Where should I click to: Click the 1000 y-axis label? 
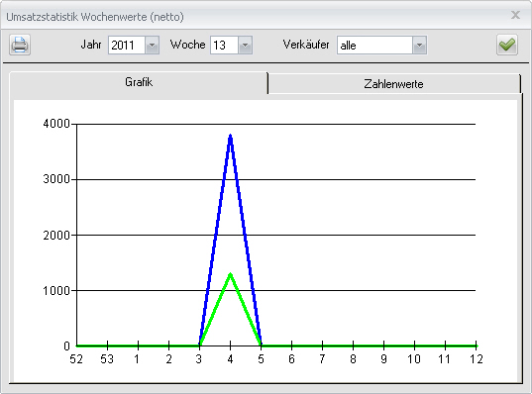pos(56,291)
